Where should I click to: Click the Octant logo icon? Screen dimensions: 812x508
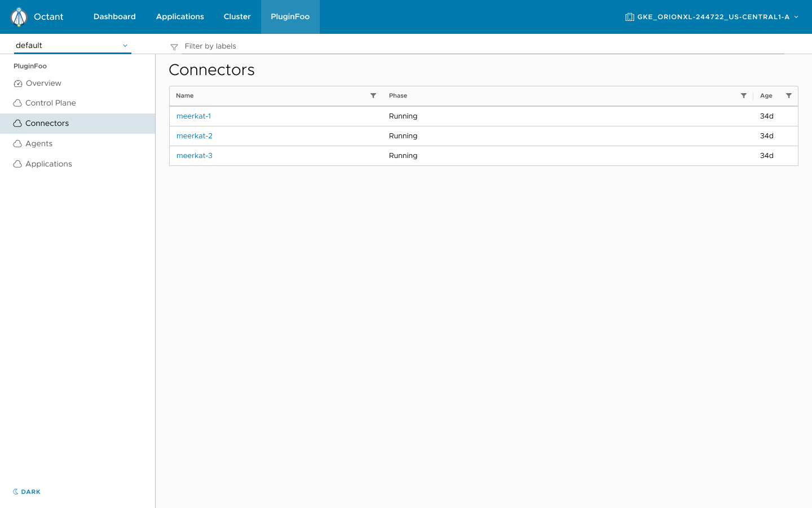click(20, 16)
